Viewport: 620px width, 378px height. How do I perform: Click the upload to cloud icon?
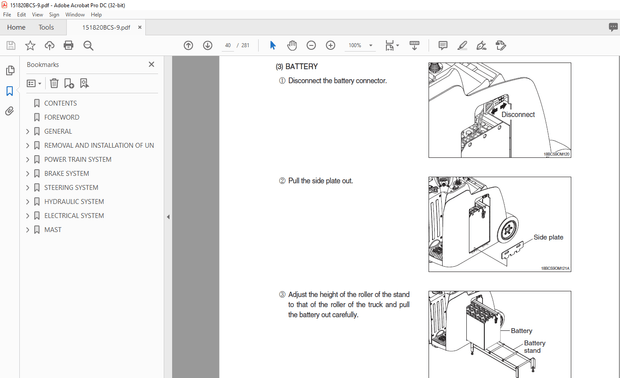[x=49, y=45]
